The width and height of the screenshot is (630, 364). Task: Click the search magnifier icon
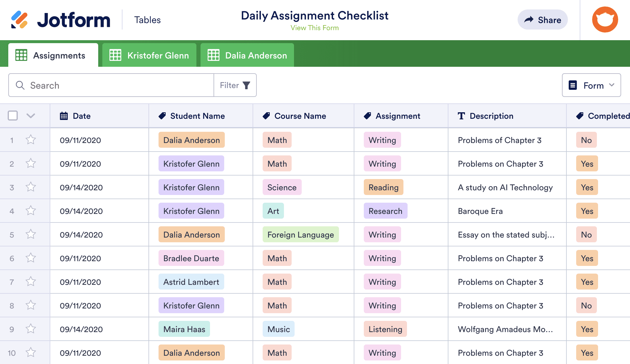click(20, 85)
